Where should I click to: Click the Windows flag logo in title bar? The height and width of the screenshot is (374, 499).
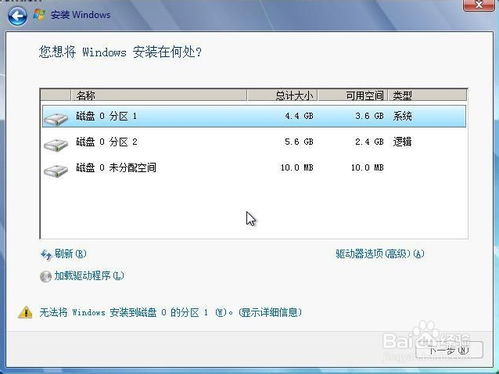(x=39, y=15)
